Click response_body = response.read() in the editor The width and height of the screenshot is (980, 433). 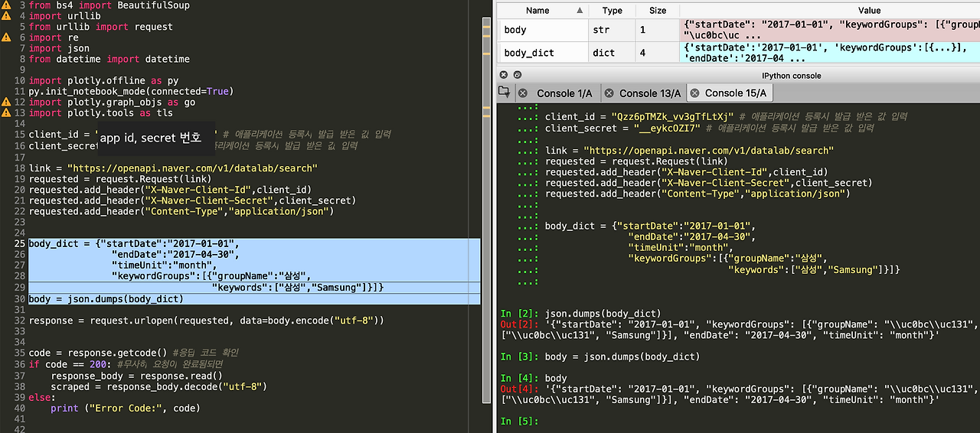click(x=136, y=376)
